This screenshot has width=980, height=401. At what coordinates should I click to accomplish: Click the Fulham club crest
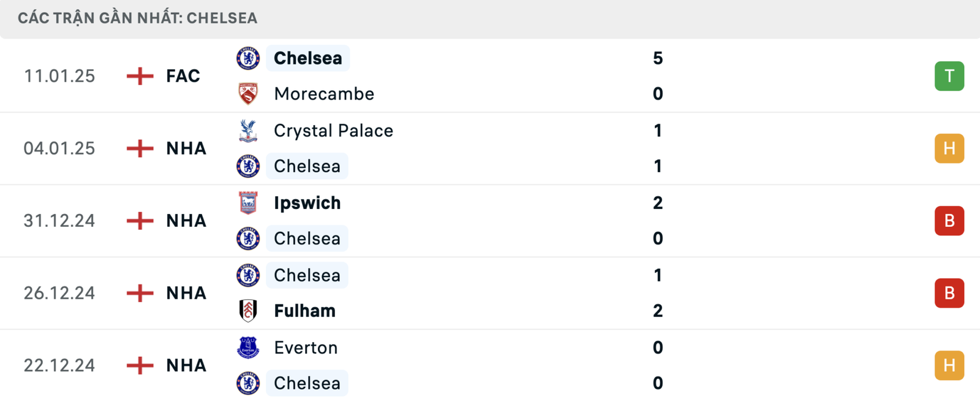coord(248,311)
